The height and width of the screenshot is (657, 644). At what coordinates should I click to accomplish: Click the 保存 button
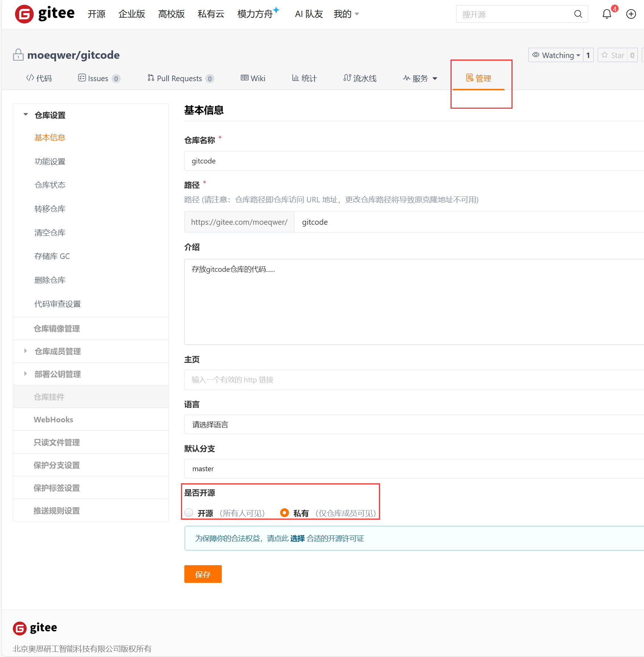click(203, 574)
